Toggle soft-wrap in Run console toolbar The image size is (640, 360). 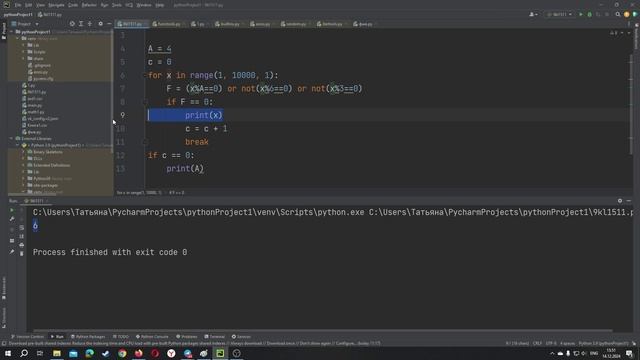point(22,228)
